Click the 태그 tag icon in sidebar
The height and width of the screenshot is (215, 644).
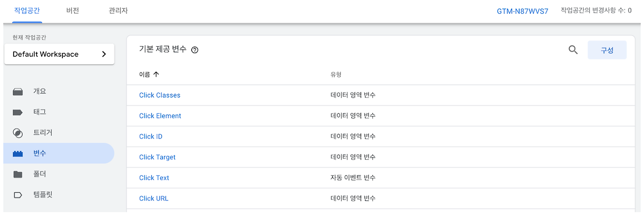point(18,112)
